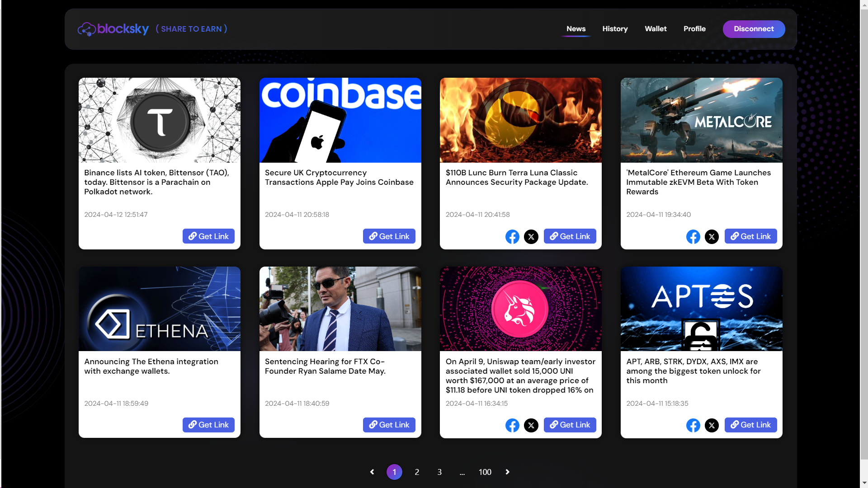Viewport: 868px width, 488px height.
Task: Go to previous page arrow
Action: (x=372, y=472)
